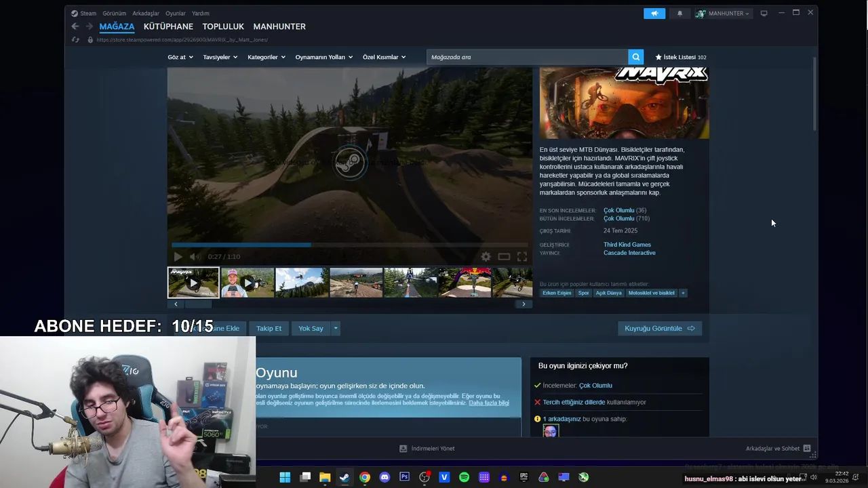Open Epic Games launcher from taskbar

tap(524, 477)
